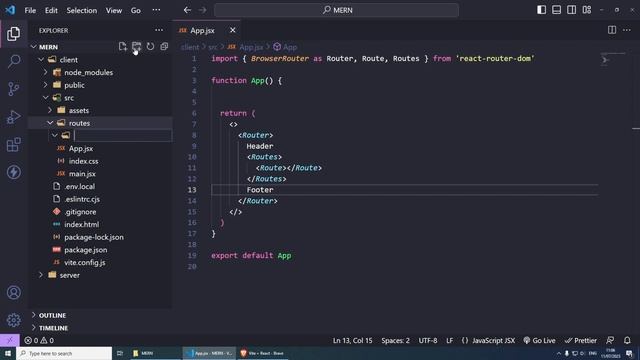Open the Go menu
640x360 pixels.
tap(136, 10)
